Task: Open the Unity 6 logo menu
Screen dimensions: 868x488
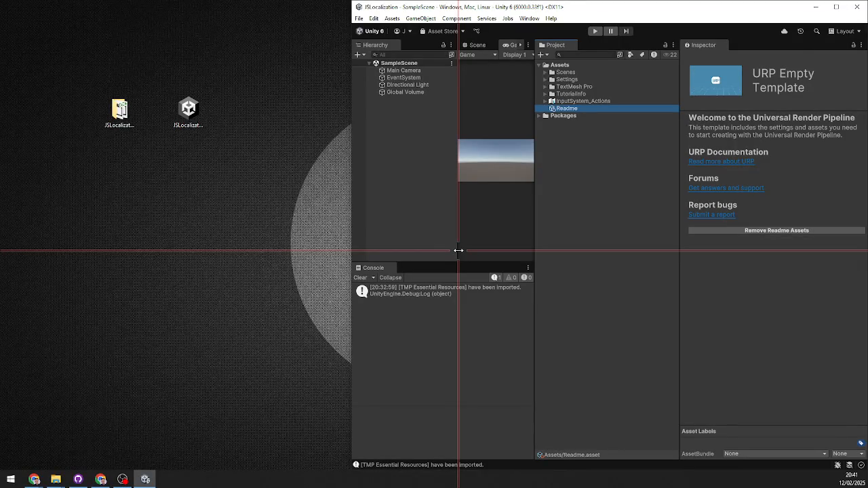Action: [x=370, y=31]
